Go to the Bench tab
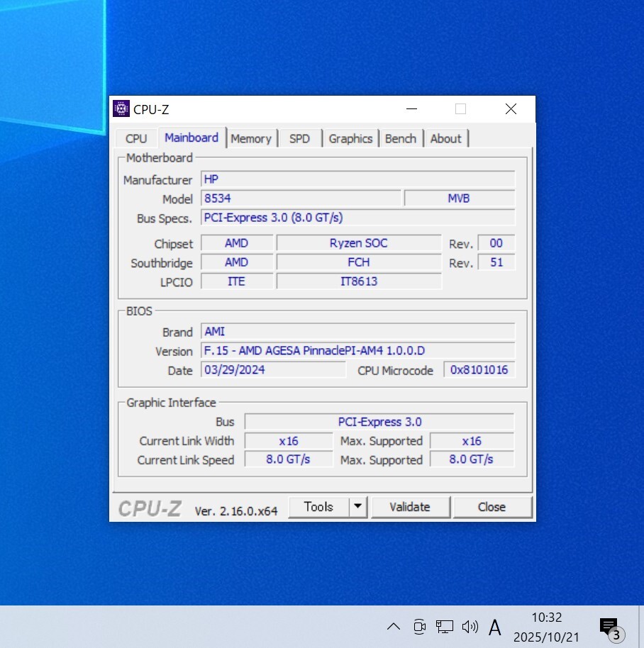The height and width of the screenshot is (648, 644). 401,139
